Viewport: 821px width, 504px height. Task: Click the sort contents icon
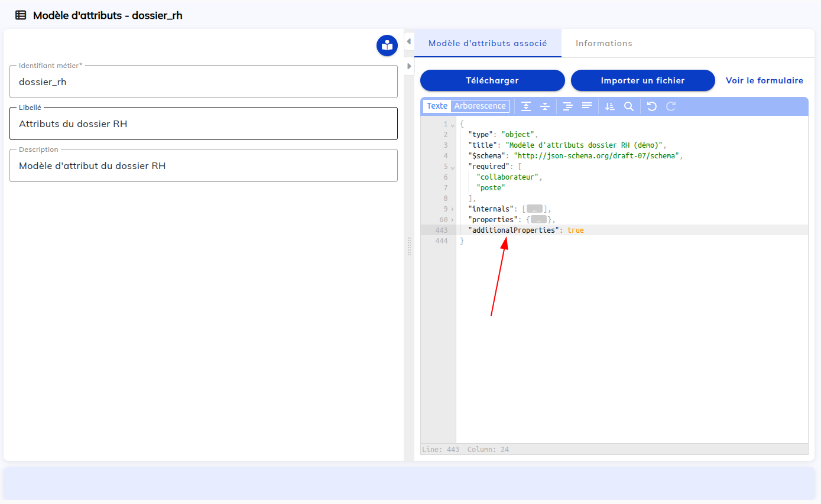click(x=610, y=106)
